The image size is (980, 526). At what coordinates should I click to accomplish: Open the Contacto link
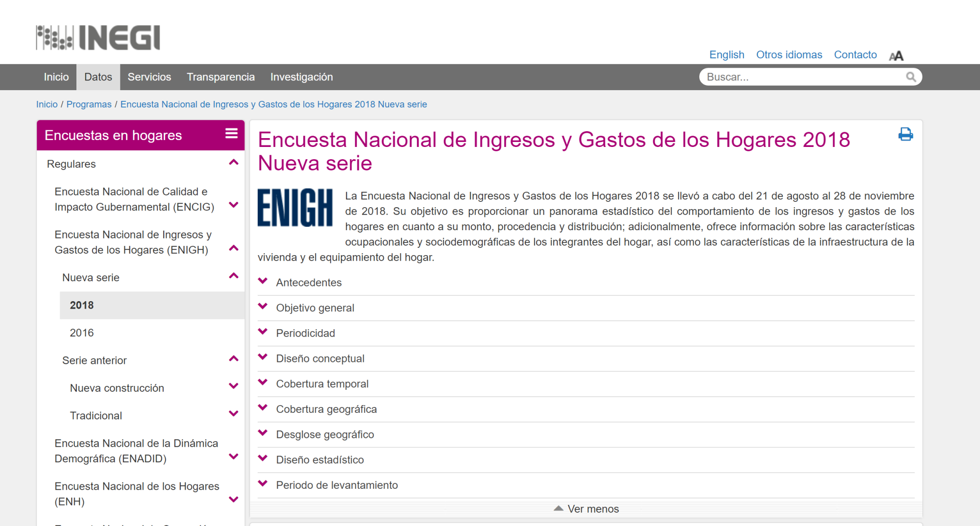click(x=855, y=55)
